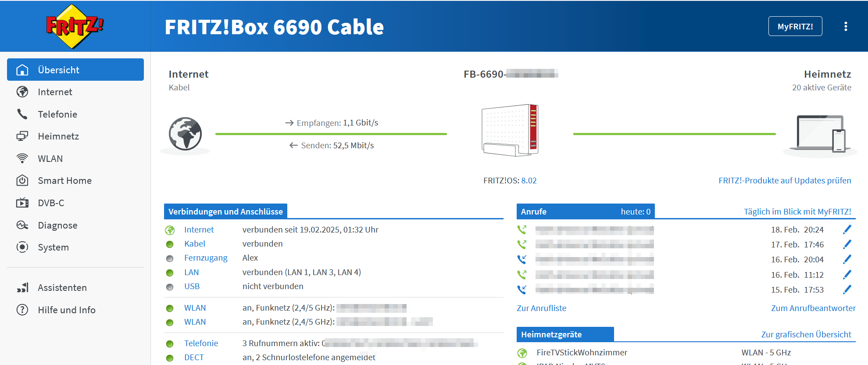The height and width of the screenshot is (365, 868).
Task: Open Zur Anrufliste link
Action: [x=541, y=308]
